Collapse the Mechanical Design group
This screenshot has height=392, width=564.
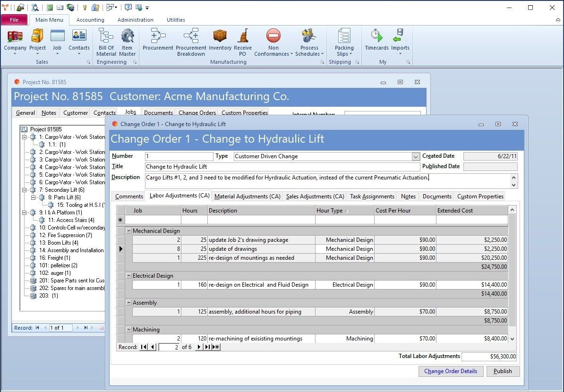tap(128, 230)
